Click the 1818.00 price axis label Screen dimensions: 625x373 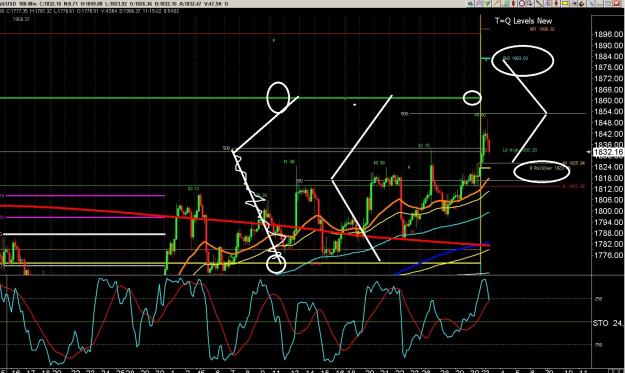pyautogui.click(x=608, y=178)
